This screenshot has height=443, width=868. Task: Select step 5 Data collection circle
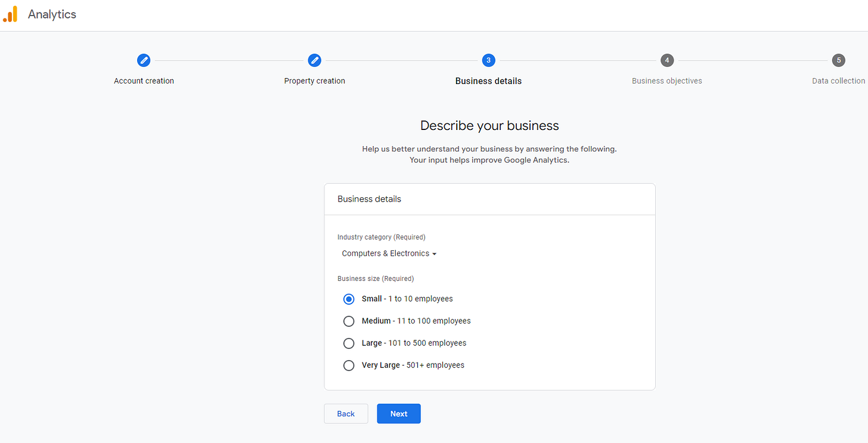pyautogui.click(x=839, y=60)
